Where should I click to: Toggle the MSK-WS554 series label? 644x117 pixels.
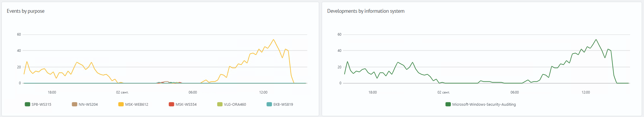pyautogui.click(x=186, y=105)
